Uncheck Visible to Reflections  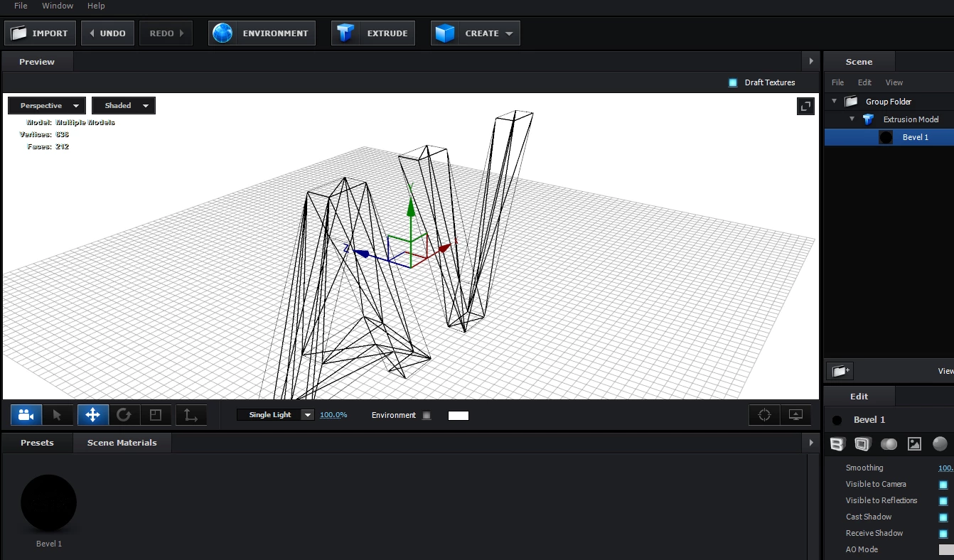943,501
